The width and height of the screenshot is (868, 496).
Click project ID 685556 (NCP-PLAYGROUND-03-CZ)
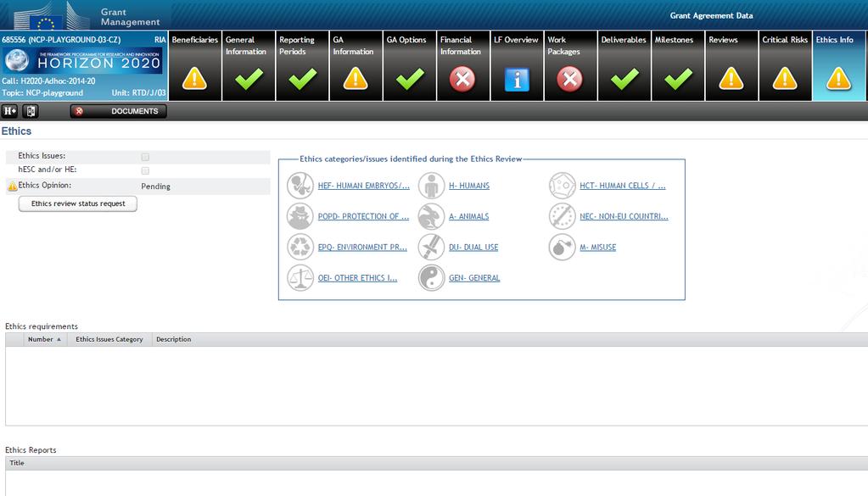coord(61,40)
